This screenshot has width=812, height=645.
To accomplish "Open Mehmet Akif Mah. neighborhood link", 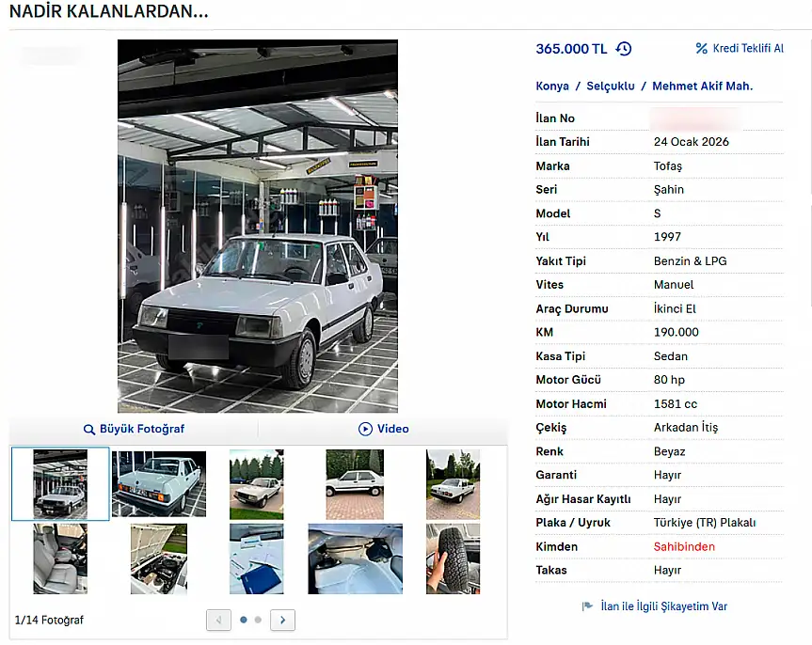I will point(702,86).
